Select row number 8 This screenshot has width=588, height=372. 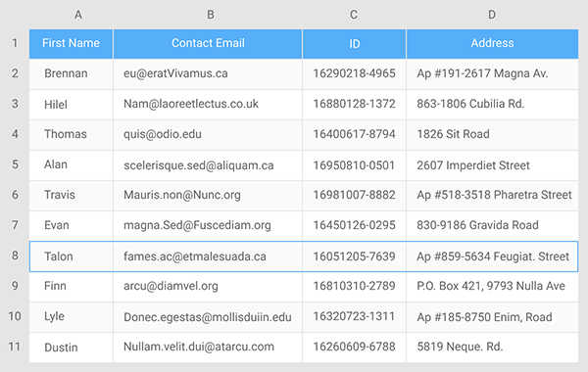pos(15,256)
